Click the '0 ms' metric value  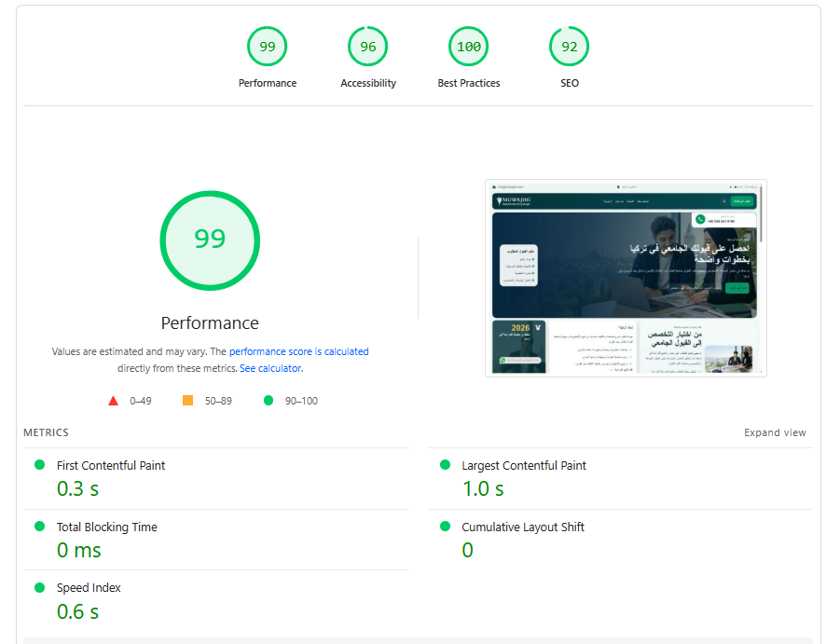[x=78, y=550]
